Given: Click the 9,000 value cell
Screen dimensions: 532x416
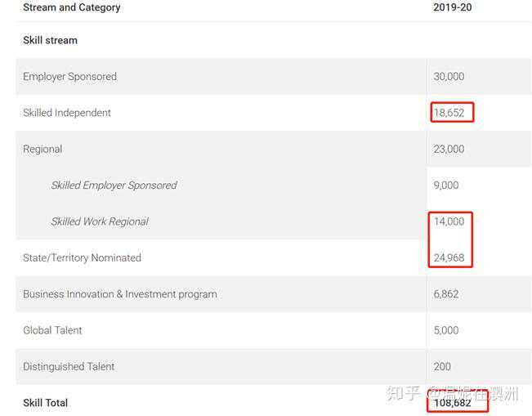Looking at the screenshot, I should [x=446, y=186].
